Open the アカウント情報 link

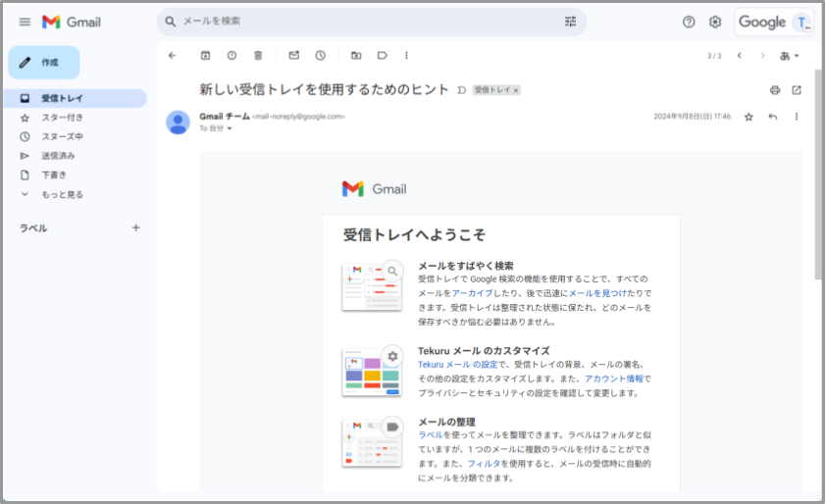pos(614,378)
